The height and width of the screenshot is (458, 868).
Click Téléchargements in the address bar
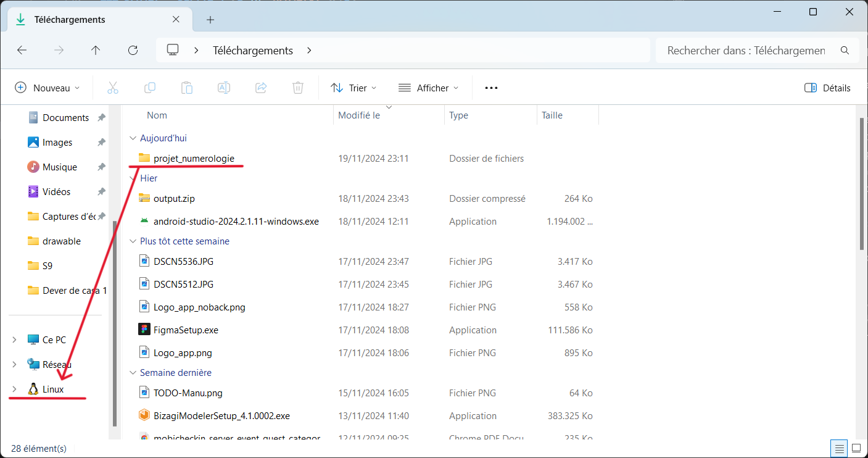253,51
